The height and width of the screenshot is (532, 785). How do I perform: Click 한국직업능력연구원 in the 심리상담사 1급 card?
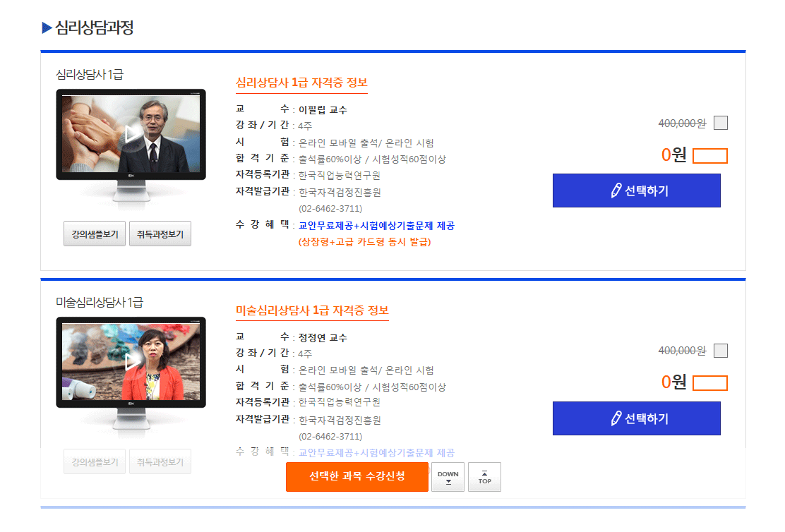coord(340,175)
